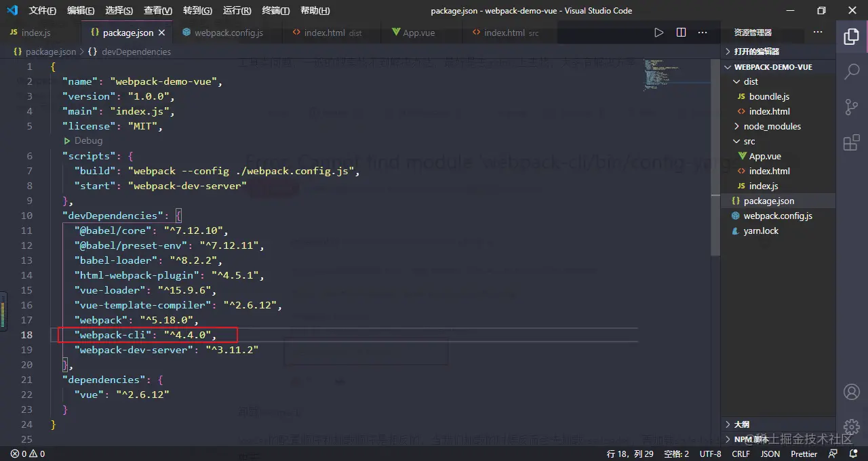The width and height of the screenshot is (868, 461).
Task: Open dist index.html in the explorer
Action: pos(769,111)
